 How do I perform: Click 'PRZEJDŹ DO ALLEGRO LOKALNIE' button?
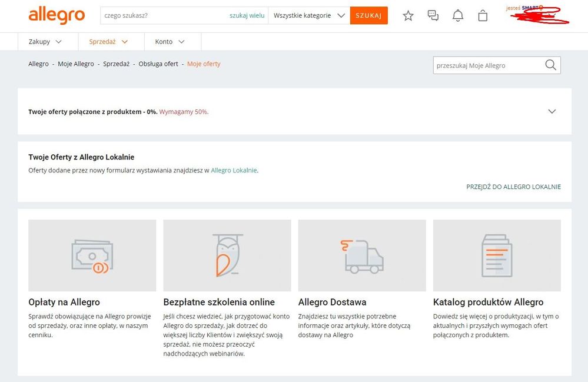click(x=513, y=187)
